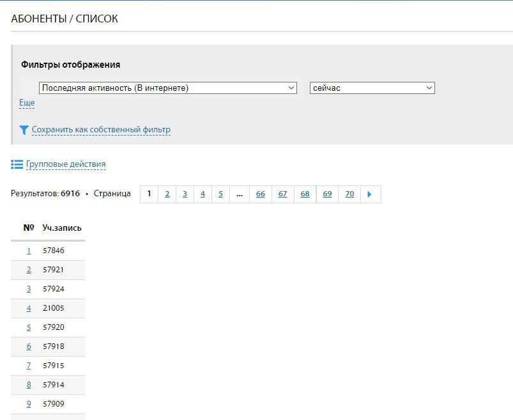Click pagination ellipsis '...'
Image resolution: width=513 pixels, height=420 pixels.
coord(240,194)
